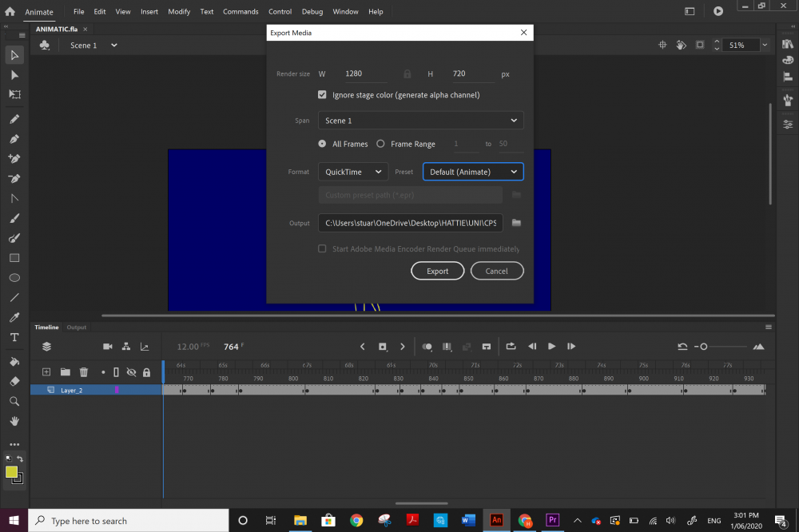Select the Zoom magnifier tool

14,401
